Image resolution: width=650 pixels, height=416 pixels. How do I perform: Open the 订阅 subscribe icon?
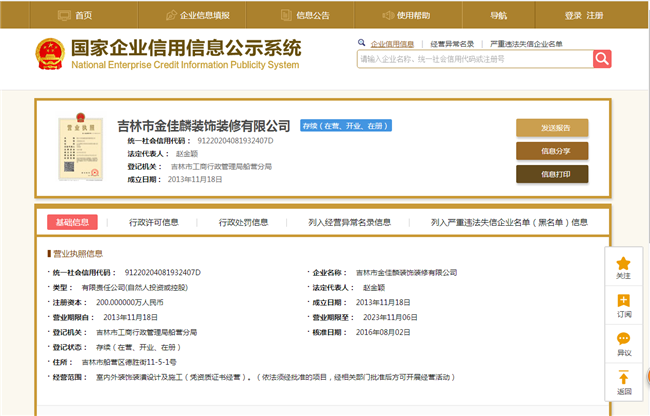[x=624, y=301]
